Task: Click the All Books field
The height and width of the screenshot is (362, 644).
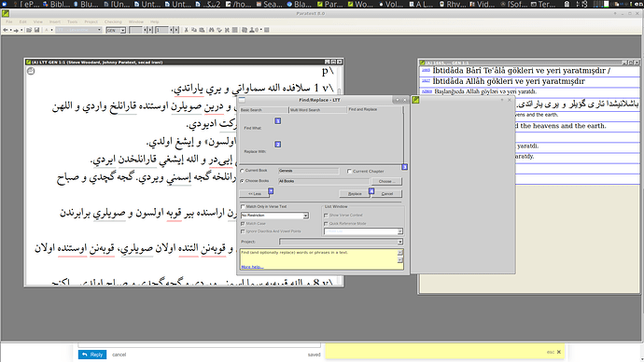Action: [324, 181]
